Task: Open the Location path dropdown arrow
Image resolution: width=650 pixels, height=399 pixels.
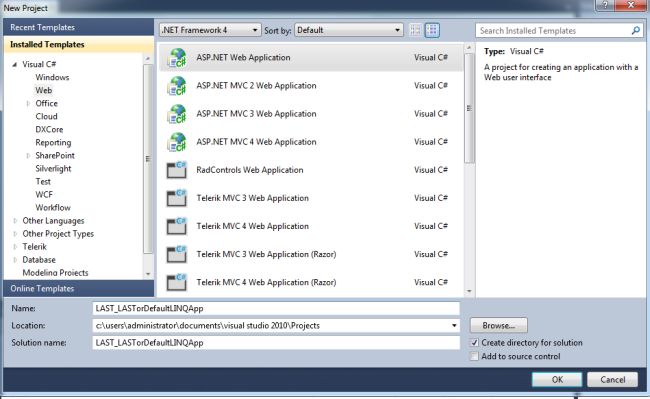Action: (x=454, y=326)
